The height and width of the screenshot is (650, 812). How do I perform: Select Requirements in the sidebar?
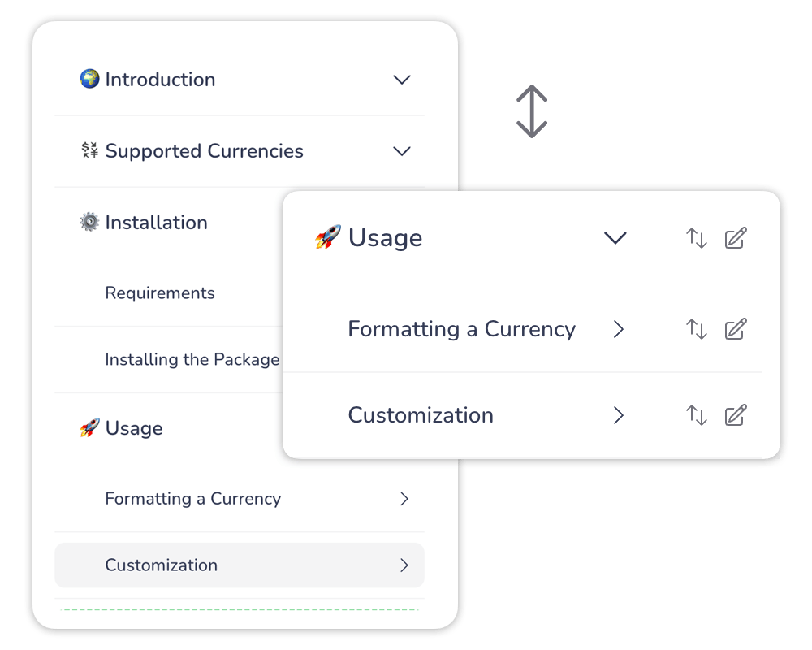(160, 293)
